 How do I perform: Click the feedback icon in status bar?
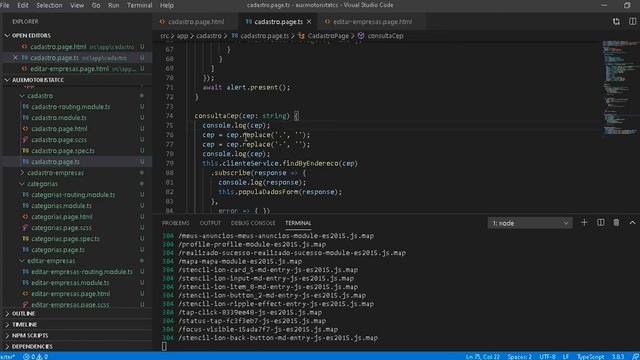click(x=635, y=357)
